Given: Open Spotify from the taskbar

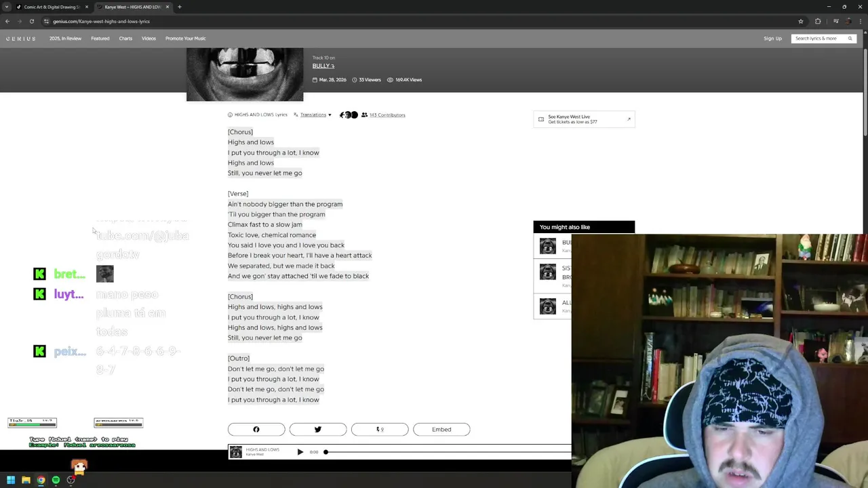Looking at the screenshot, I should pyautogui.click(x=56, y=480).
